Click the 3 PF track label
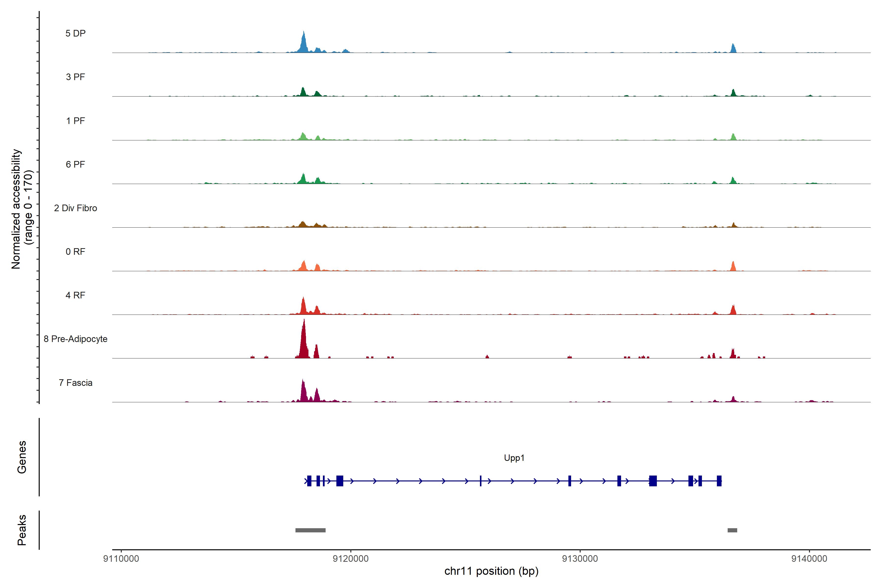882x588 pixels. pos(75,77)
